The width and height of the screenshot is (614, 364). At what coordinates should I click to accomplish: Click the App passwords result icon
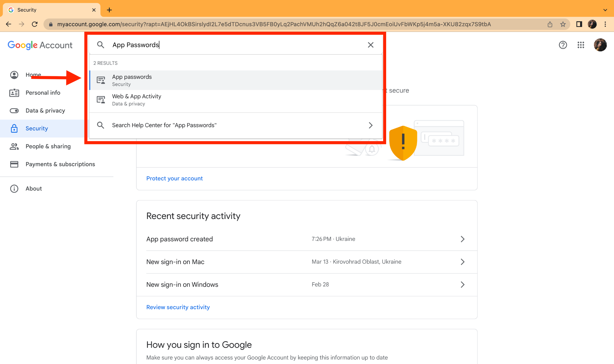coord(101,80)
